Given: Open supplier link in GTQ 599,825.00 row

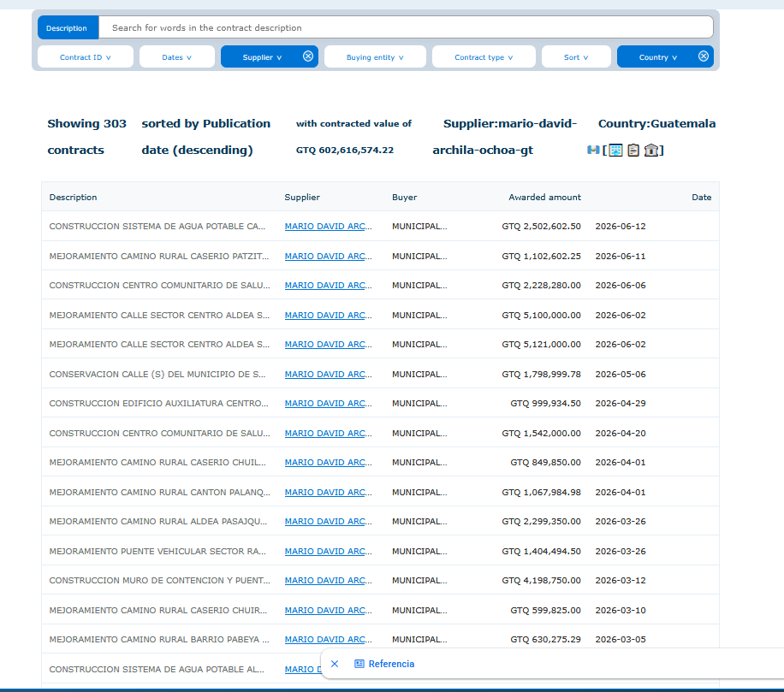Looking at the screenshot, I should (328, 610).
